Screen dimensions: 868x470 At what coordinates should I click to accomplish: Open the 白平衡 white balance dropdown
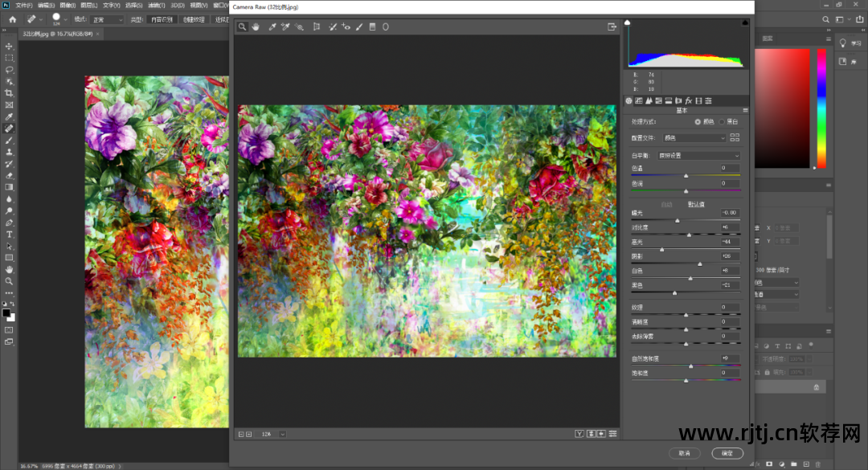point(698,156)
